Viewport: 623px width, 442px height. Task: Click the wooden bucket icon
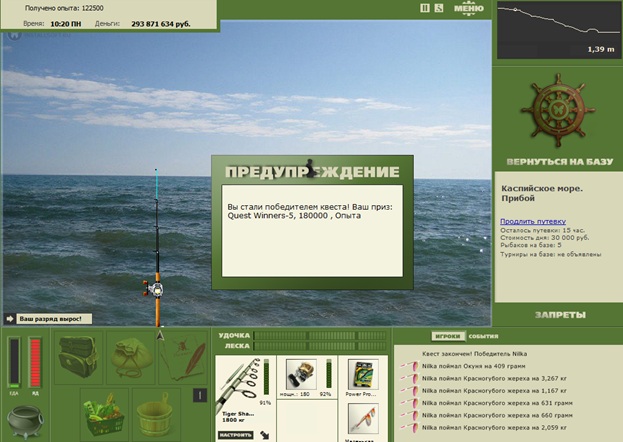[x=156, y=414]
